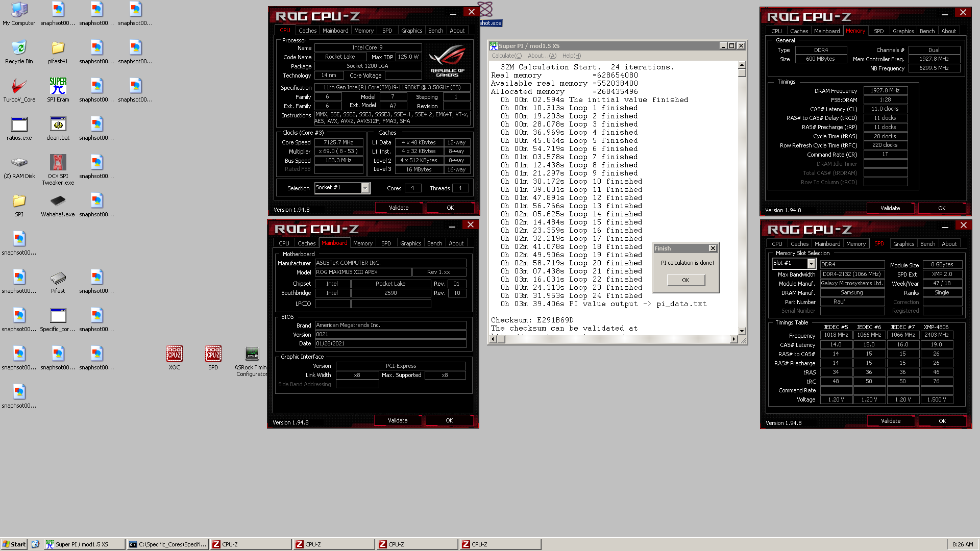Click the Internet Explorer quick launch icon

(x=35, y=544)
